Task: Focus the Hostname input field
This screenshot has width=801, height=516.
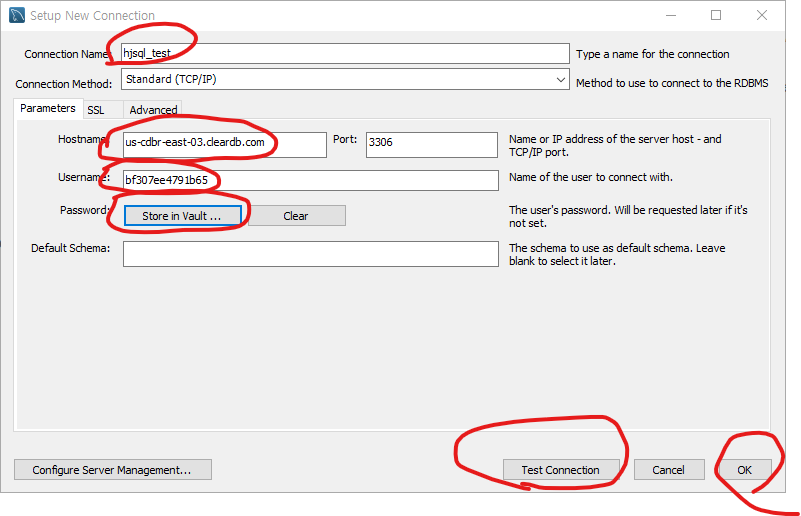Action: point(225,145)
